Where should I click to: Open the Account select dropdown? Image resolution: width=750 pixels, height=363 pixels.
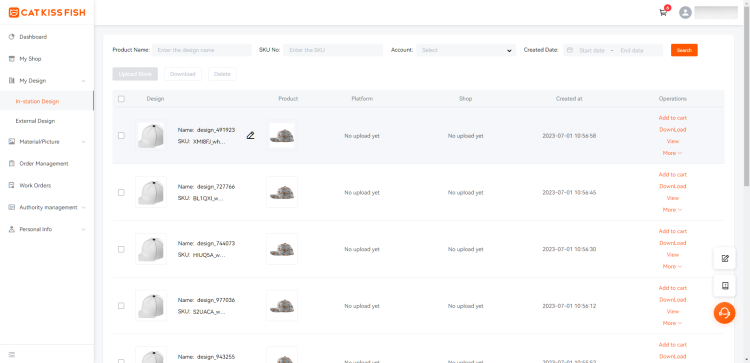[x=466, y=50]
